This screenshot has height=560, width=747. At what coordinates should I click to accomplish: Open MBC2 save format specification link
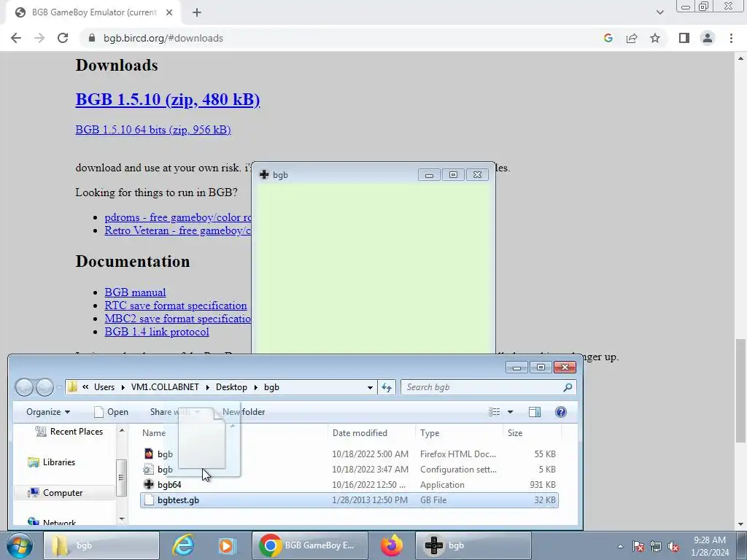point(178,319)
